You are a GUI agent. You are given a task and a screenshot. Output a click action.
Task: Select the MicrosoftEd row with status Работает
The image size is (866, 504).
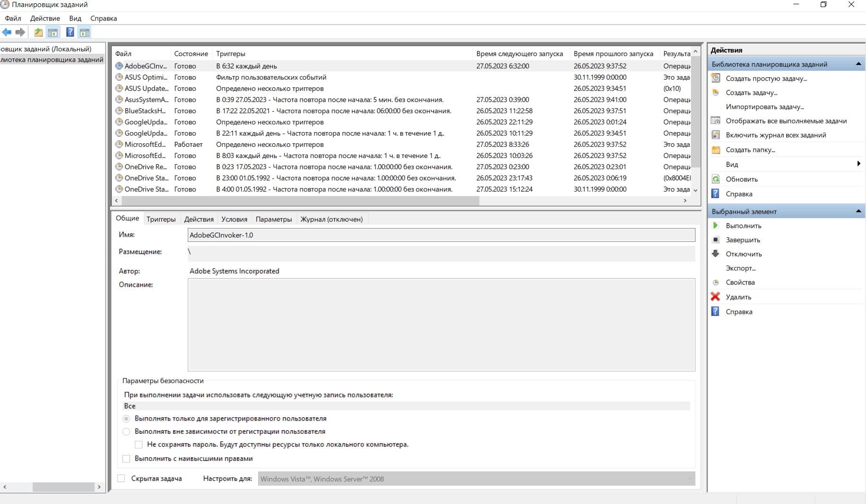click(402, 144)
